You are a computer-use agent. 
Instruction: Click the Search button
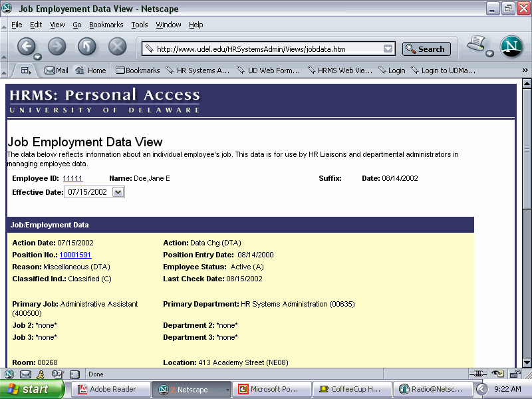pos(426,49)
